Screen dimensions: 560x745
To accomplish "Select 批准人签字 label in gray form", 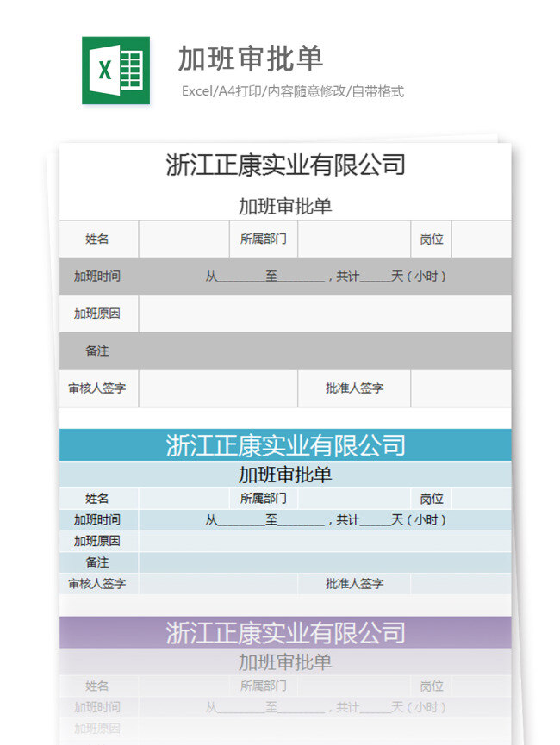I will point(354,388).
